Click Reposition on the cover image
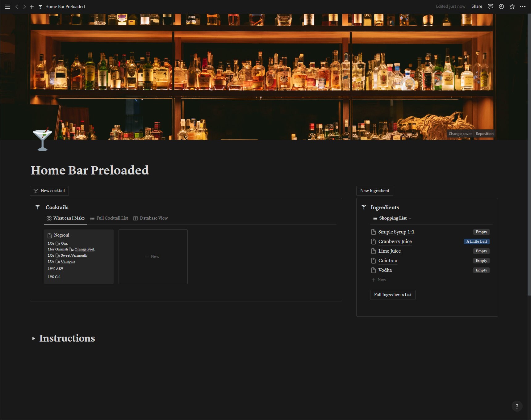Screen dimensions: 531x420 [x=484, y=134]
